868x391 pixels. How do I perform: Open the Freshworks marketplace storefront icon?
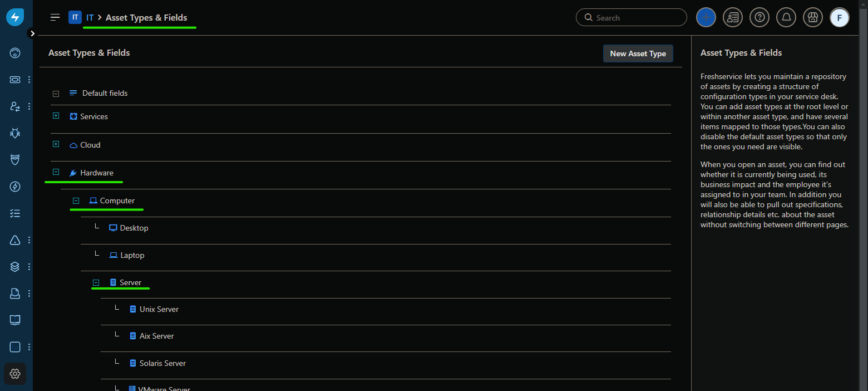point(812,17)
